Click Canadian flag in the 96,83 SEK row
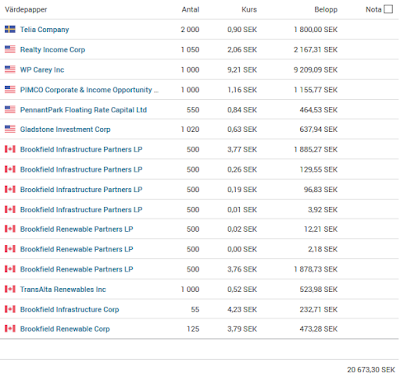 (10, 189)
